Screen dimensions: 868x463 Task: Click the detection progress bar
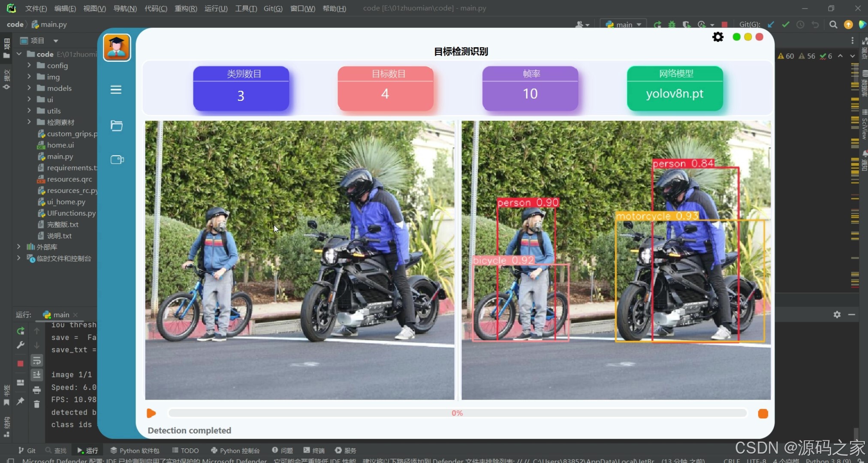coord(457,413)
